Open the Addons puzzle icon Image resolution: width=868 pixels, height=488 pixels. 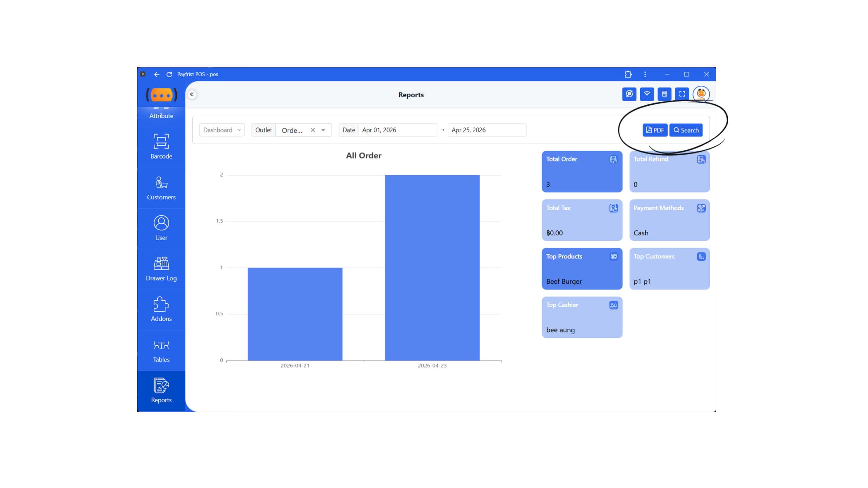[161, 309]
